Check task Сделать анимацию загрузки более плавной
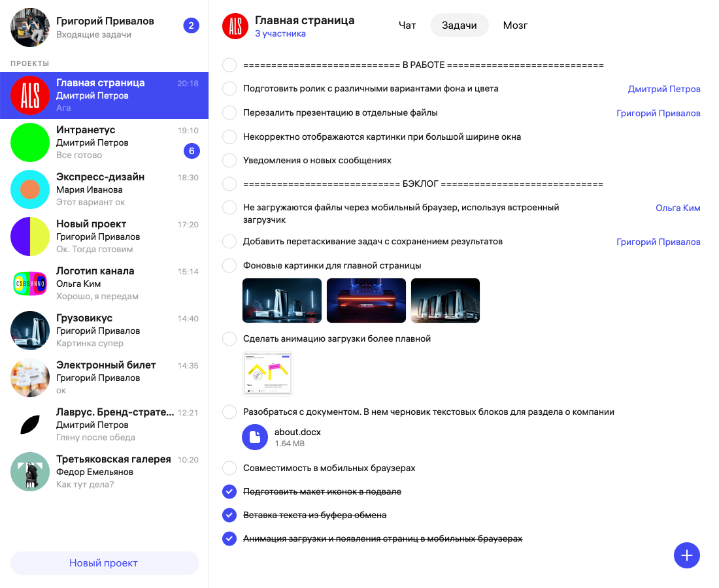The height and width of the screenshot is (588, 719). [x=229, y=338]
